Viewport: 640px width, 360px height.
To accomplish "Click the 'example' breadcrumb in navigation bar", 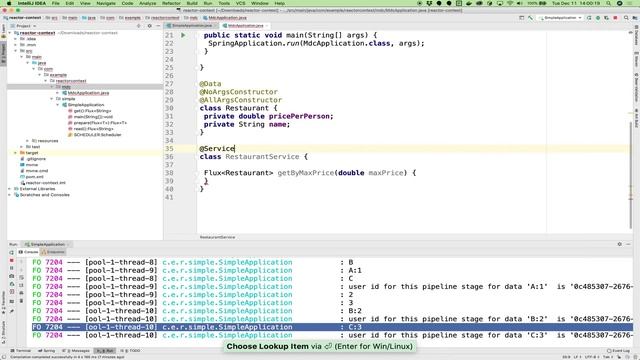I will point(130,18).
